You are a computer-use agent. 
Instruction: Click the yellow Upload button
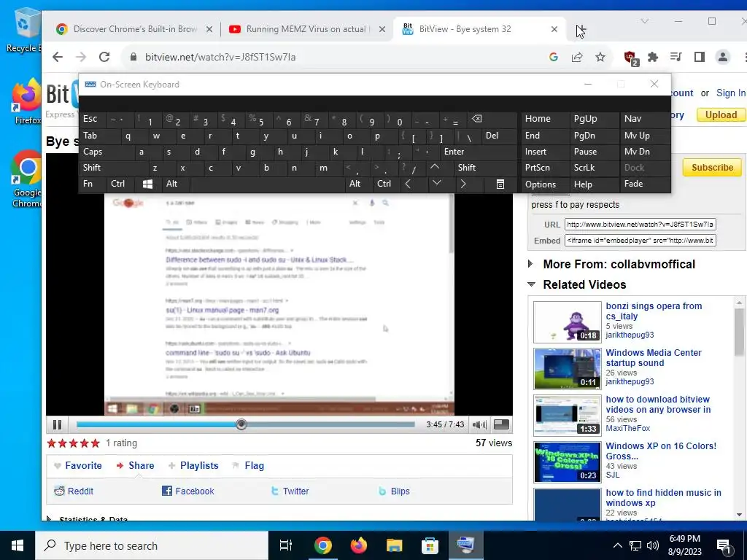click(721, 114)
